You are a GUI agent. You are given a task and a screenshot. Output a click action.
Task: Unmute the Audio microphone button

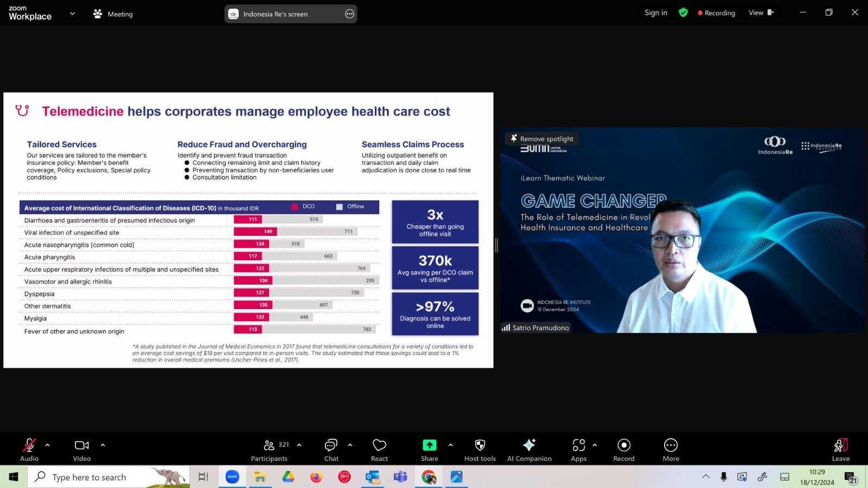point(29,450)
